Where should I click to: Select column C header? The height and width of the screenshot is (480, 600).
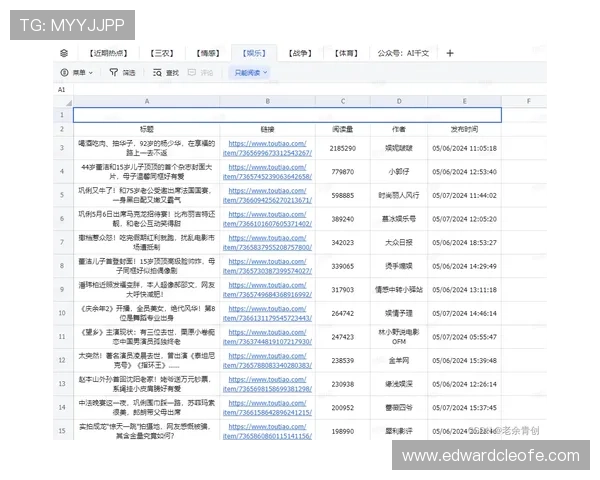(343, 101)
